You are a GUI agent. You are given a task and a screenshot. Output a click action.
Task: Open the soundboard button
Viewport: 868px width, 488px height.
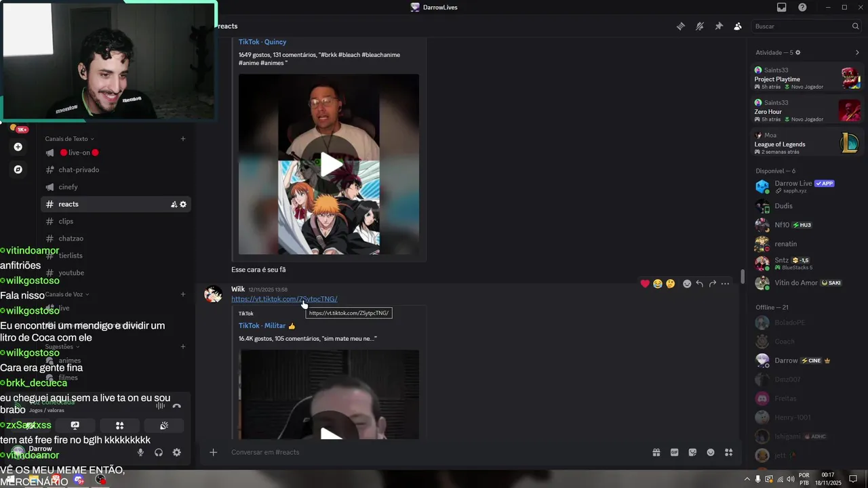(163, 426)
